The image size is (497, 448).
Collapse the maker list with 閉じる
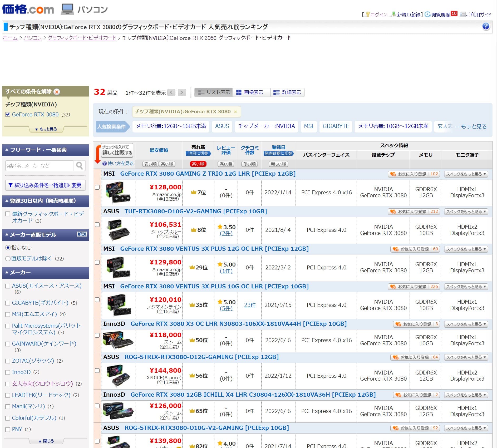tap(46, 441)
